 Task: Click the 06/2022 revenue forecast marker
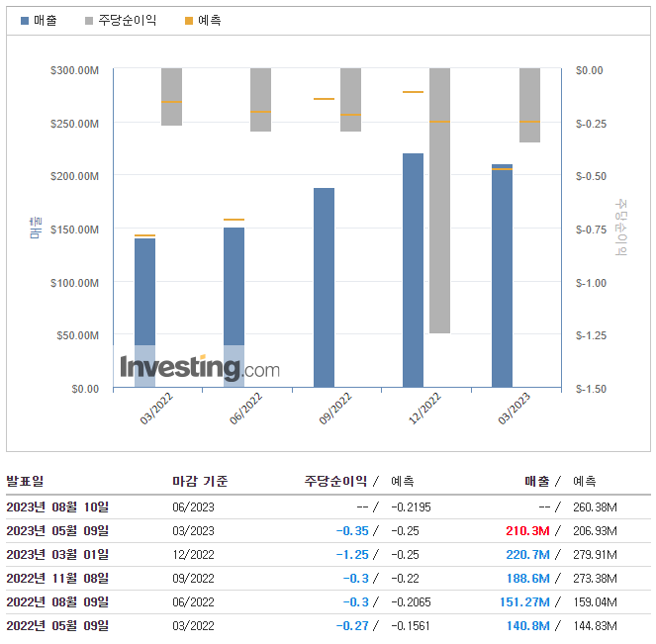234,220
